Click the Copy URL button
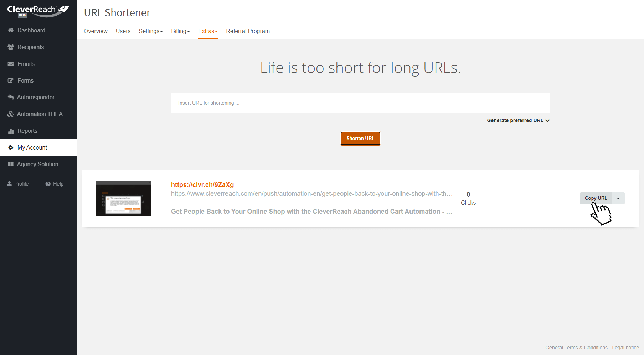 pos(596,198)
